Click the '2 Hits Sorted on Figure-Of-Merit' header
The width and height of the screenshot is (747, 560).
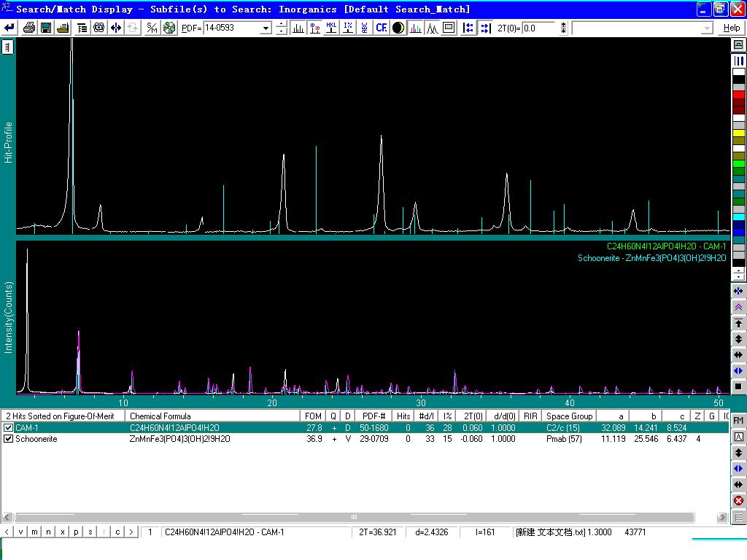(63, 416)
